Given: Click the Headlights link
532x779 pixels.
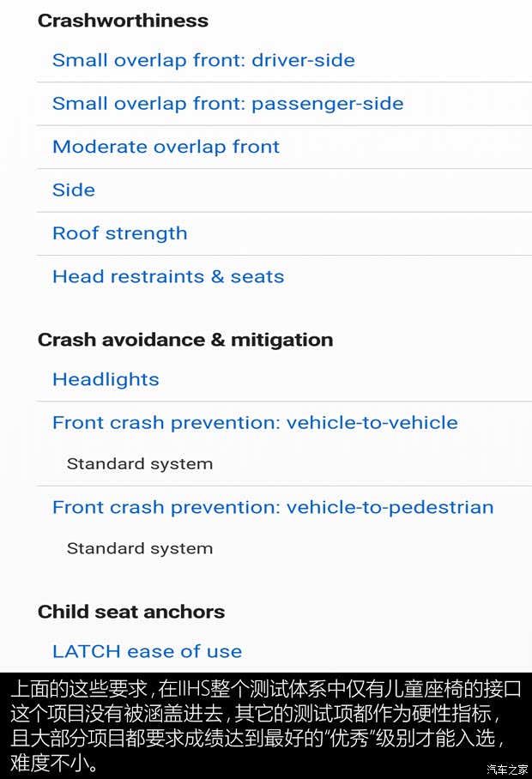Looking at the screenshot, I should click(x=106, y=379).
